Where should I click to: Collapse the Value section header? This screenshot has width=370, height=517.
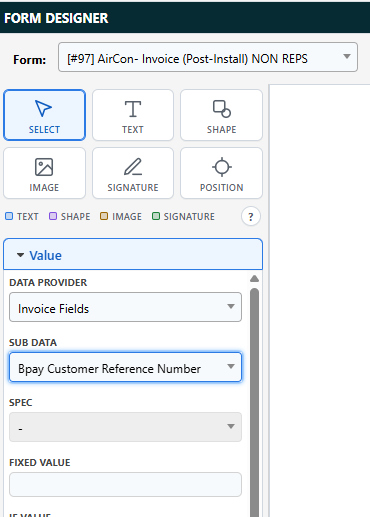133,254
